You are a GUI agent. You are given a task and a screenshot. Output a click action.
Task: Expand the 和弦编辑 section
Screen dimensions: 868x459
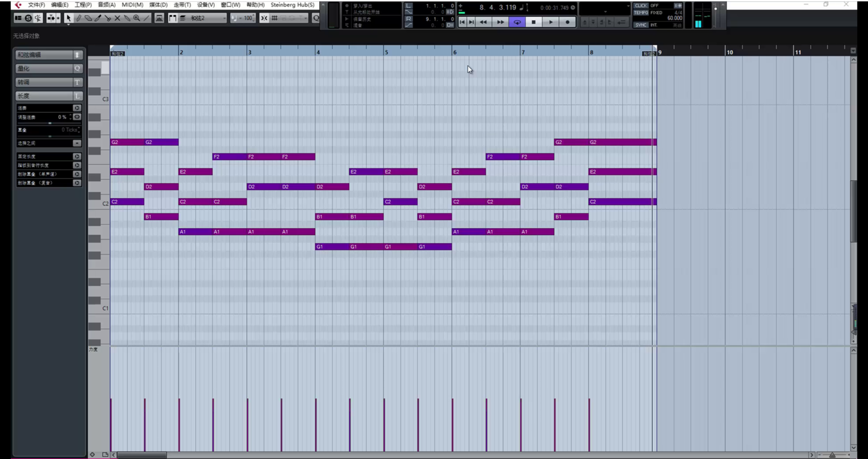tap(49, 55)
